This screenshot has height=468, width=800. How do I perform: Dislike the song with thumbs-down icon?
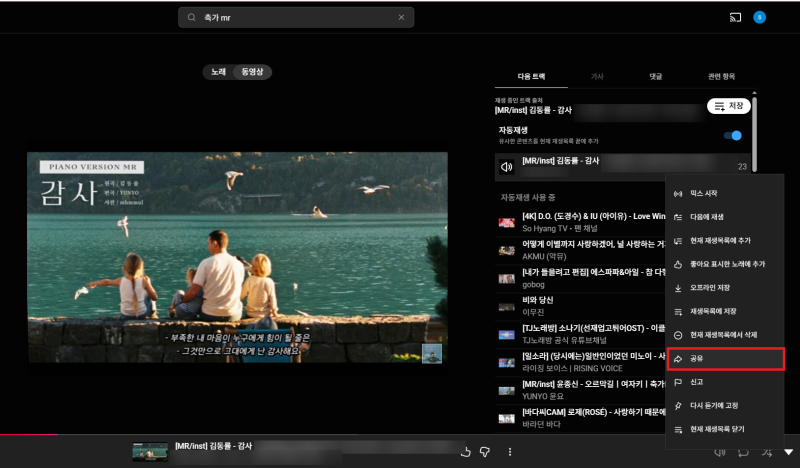(x=485, y=452)
